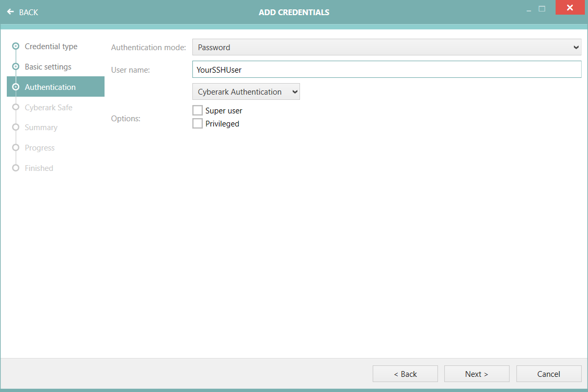Expand the Cyberark Authentication dropdown
Screen dimensions: 588x392
[246, 92]
